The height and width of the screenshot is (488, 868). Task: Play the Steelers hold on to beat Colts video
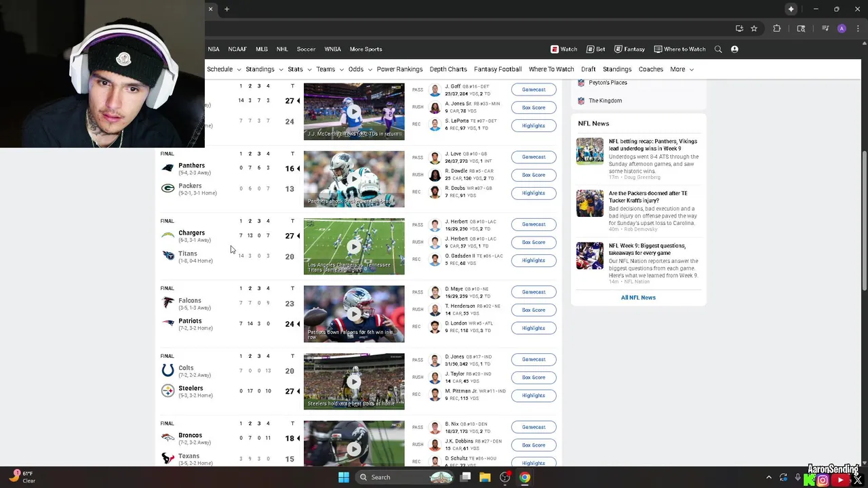(x=354, y=382)
